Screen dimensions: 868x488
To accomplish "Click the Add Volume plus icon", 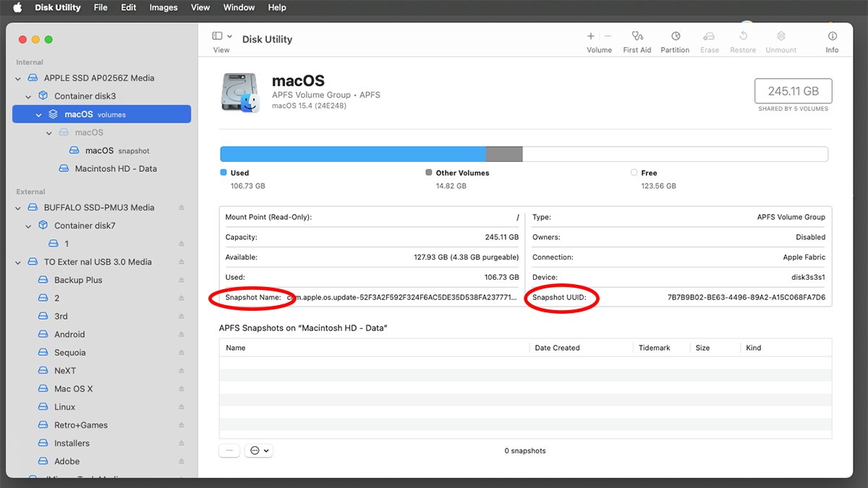I will pos(591,36).
